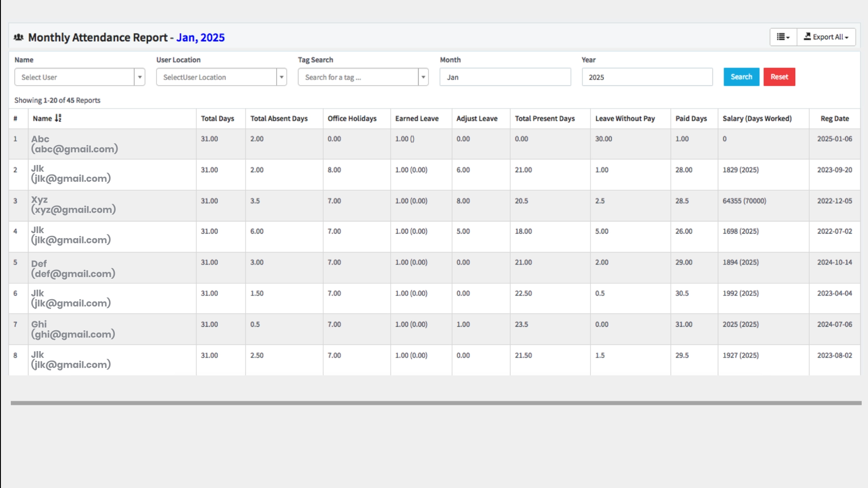Click Paid Days value 28.5
This screenshot has height=488, width=868.
(682, 201)
